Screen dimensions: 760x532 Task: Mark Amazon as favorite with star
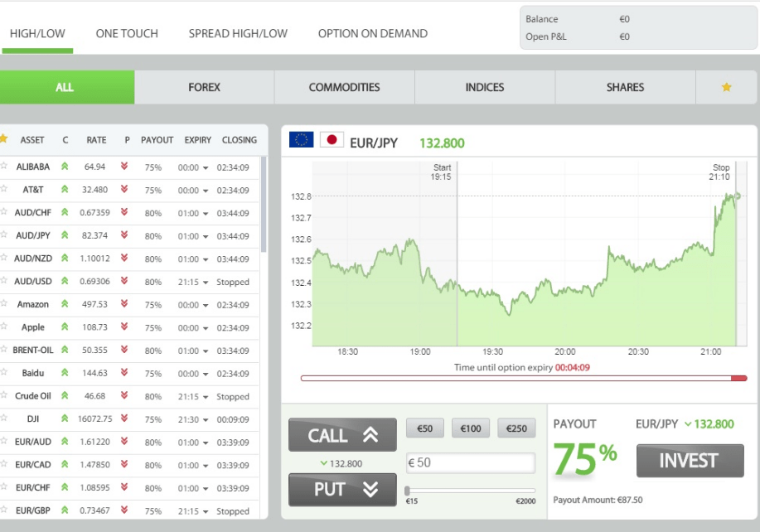[x=3, y=303]
